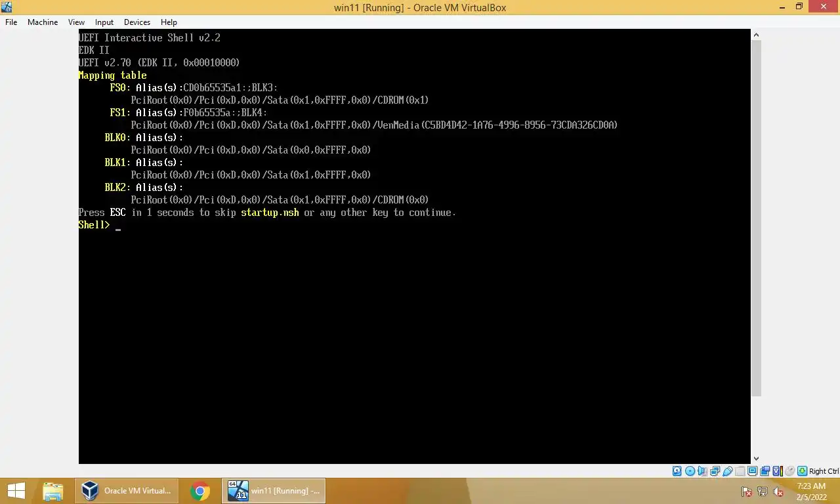Open the View menu

point(76,22)
